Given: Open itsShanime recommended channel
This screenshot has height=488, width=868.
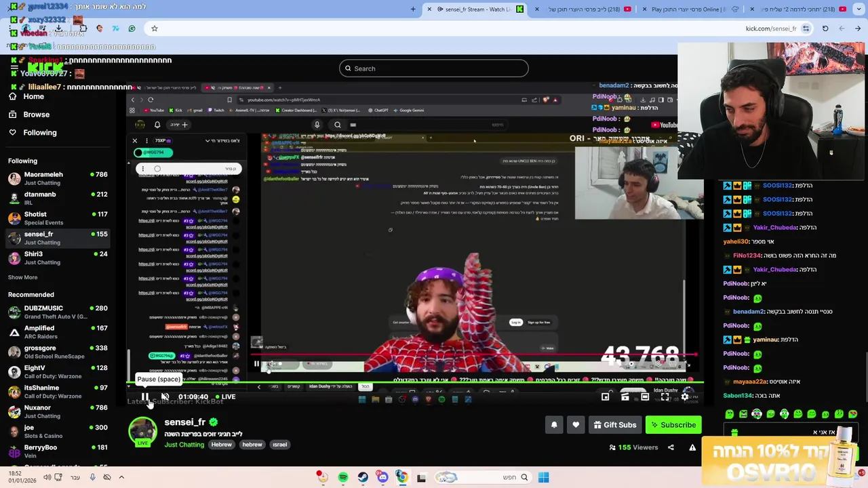Looking at the screenshot, I should [x=58, y=392].
